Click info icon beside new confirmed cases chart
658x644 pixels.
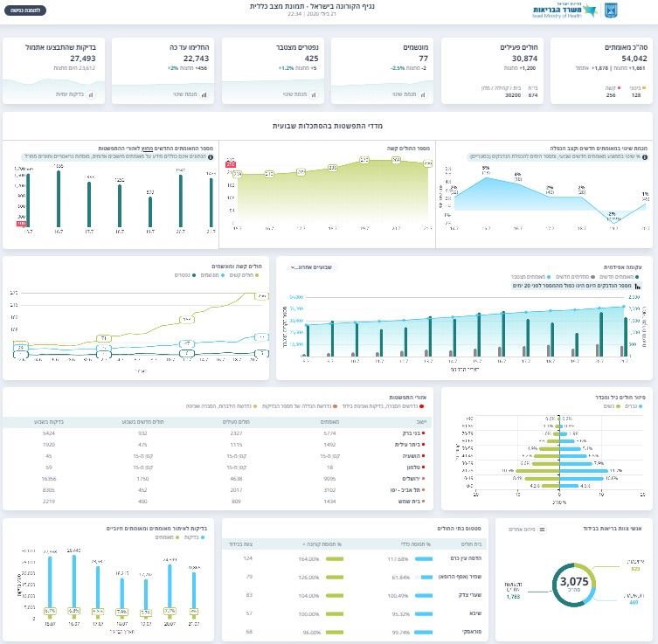pyautogui.click(x=211, y=157)
